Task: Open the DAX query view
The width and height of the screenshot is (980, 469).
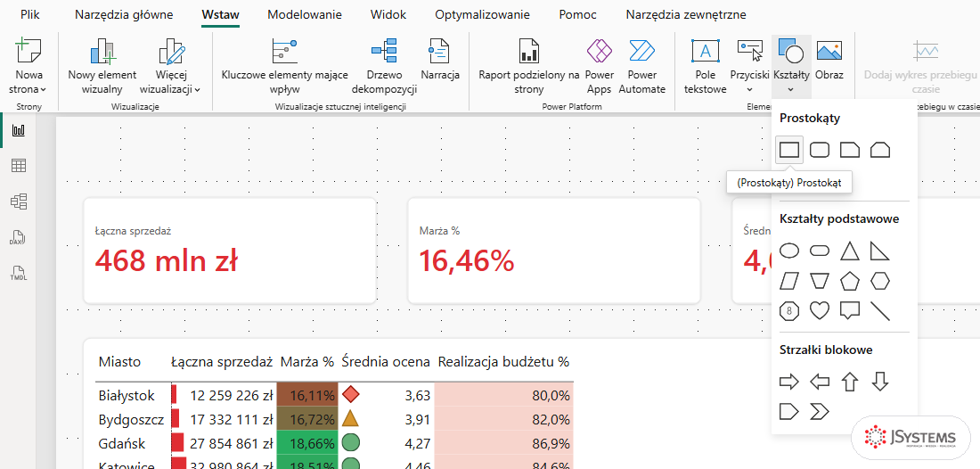Action: tap(19, 237)
